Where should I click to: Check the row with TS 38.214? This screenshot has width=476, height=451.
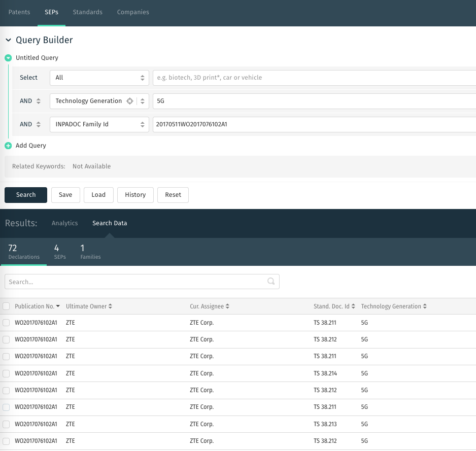click(x=6, y=373)
